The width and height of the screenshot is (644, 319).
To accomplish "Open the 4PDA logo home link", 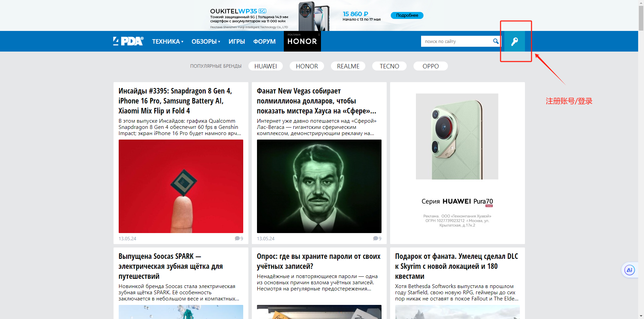I will pos(128,41).
